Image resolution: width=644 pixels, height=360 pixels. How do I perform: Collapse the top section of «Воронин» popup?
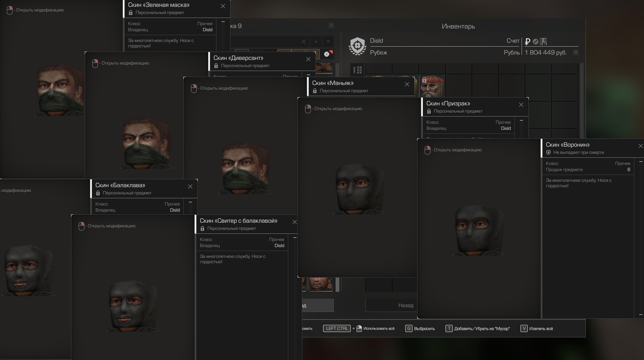[x=641, y=162]
